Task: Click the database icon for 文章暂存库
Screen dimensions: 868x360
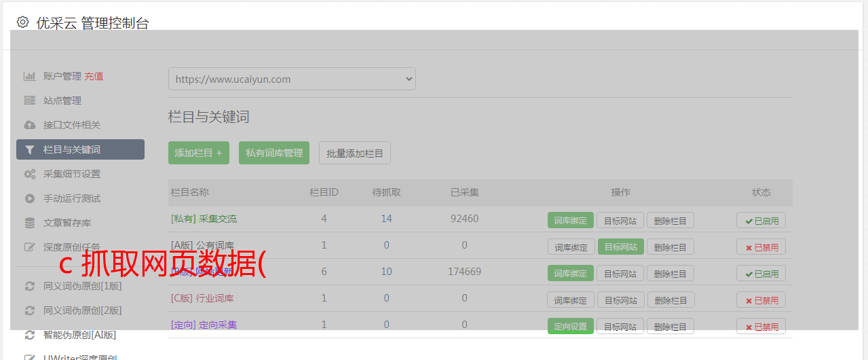Action: pyautogui.click(x=29, y=223)
